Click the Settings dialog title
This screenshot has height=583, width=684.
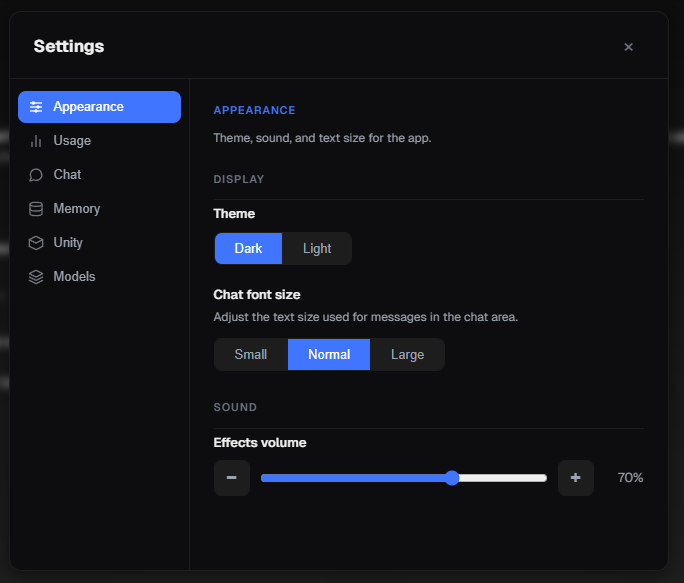click(x=69, y=46)
